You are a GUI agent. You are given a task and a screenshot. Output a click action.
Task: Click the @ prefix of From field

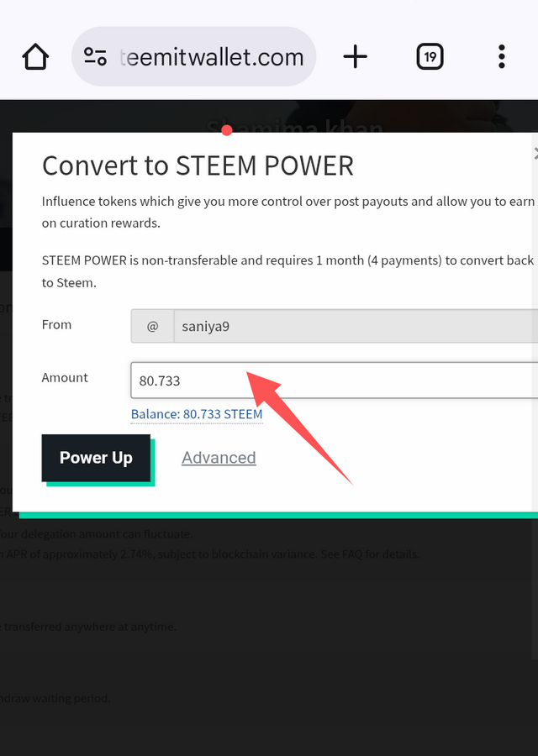tap(152, 327)
